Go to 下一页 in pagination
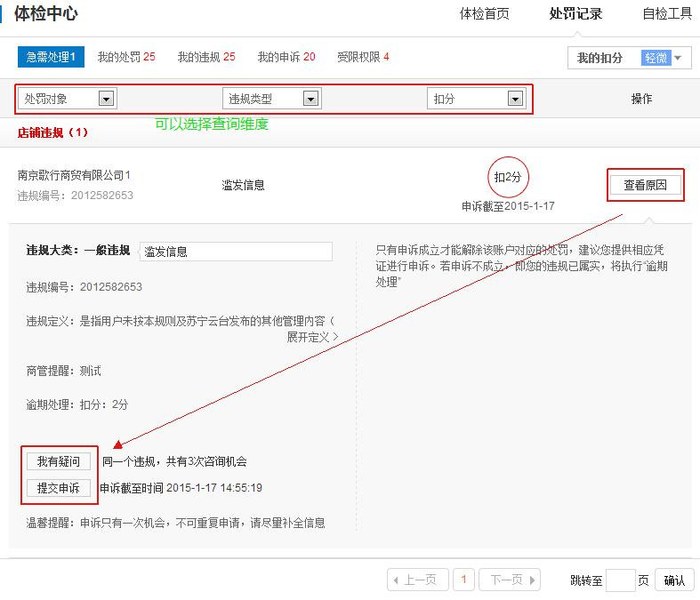The height and width of the screenshot is (600, 700). point(509,580)
